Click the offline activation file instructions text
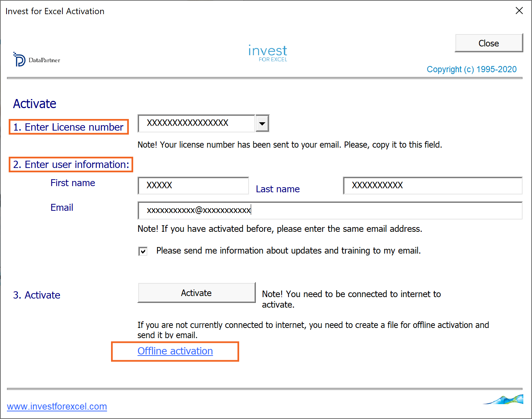Image resolution: width=532 pixels, height=419 pixels. point(313,330)
